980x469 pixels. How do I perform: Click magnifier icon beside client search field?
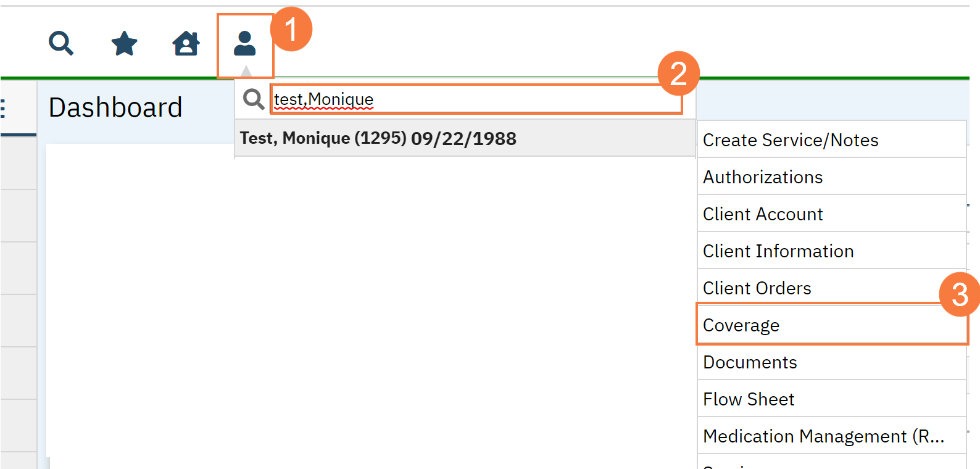[x=253, y=99]
